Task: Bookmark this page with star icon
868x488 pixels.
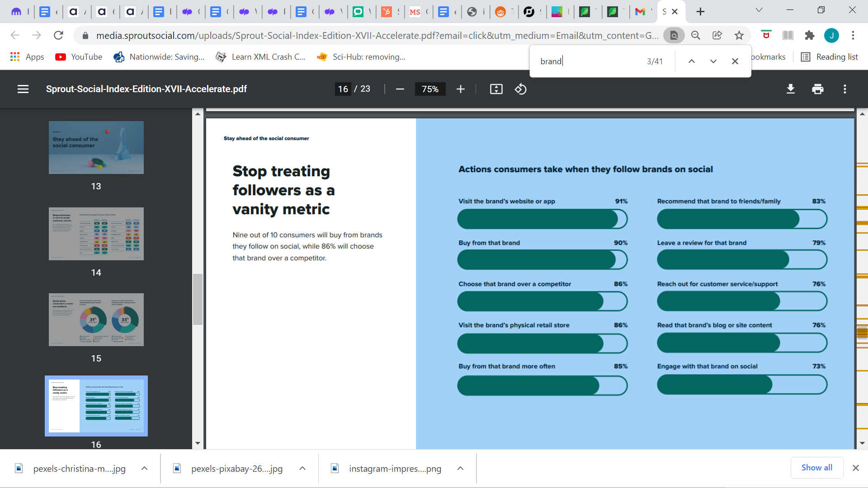Action: [x=739, y=35]
